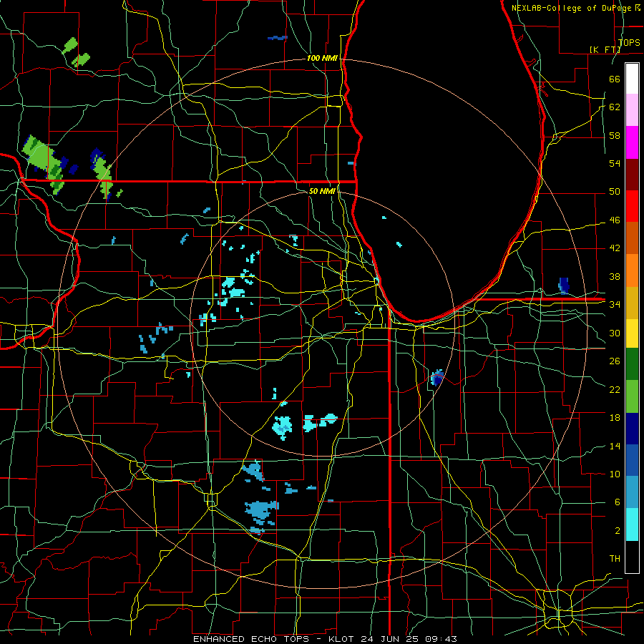Select the dark red (maroon) legend band

click(x=632, y=174)
